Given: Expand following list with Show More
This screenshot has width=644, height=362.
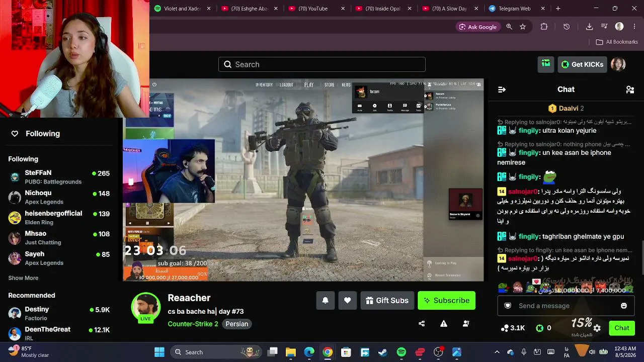Looking at the screenshot, I should coord(23,278).
